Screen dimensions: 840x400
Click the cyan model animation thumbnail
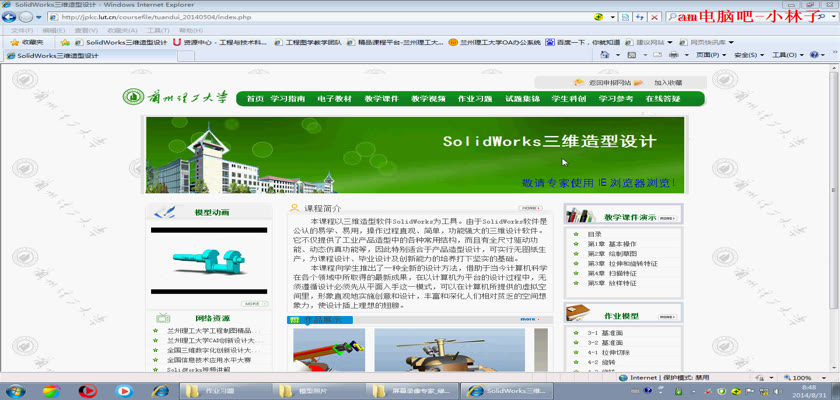point(209,261)
